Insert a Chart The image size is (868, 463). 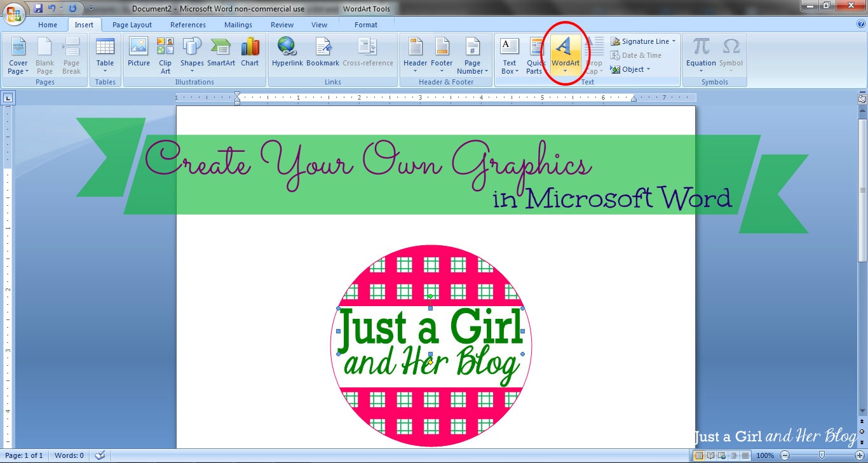click(x=250, y=53)
